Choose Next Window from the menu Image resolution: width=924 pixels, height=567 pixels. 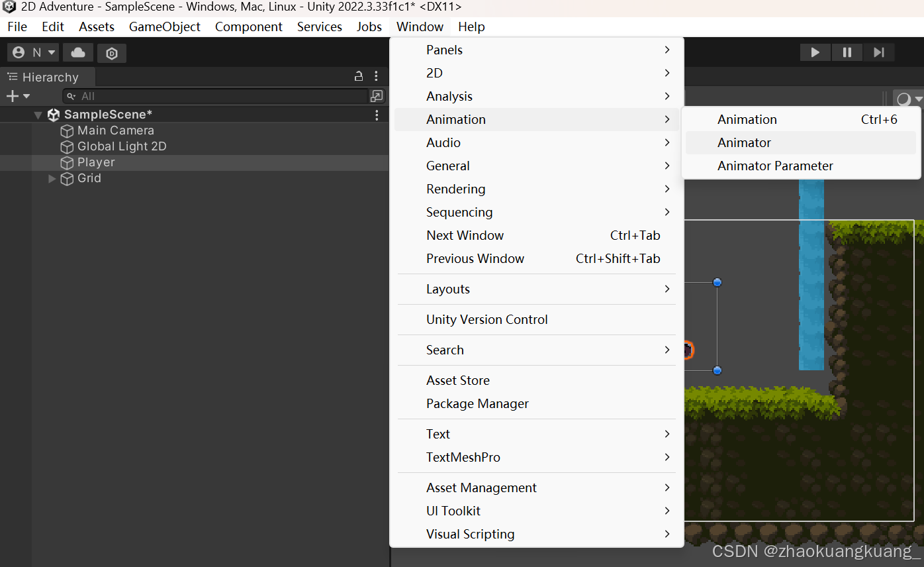pos(537,235)
